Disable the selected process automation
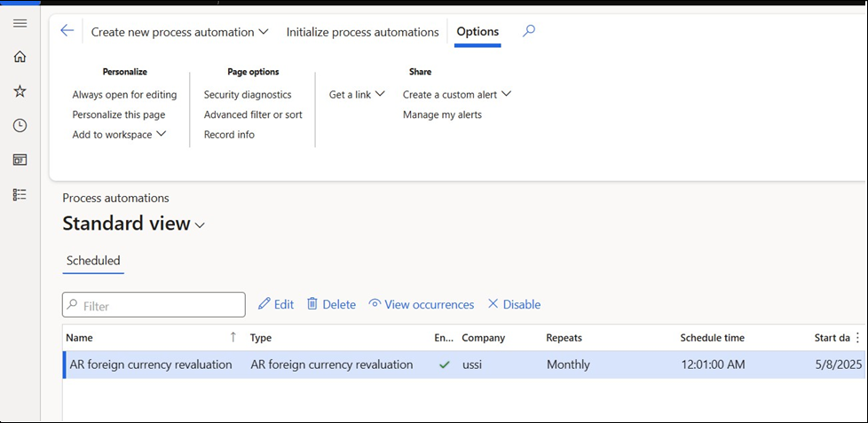 (513, 304)
